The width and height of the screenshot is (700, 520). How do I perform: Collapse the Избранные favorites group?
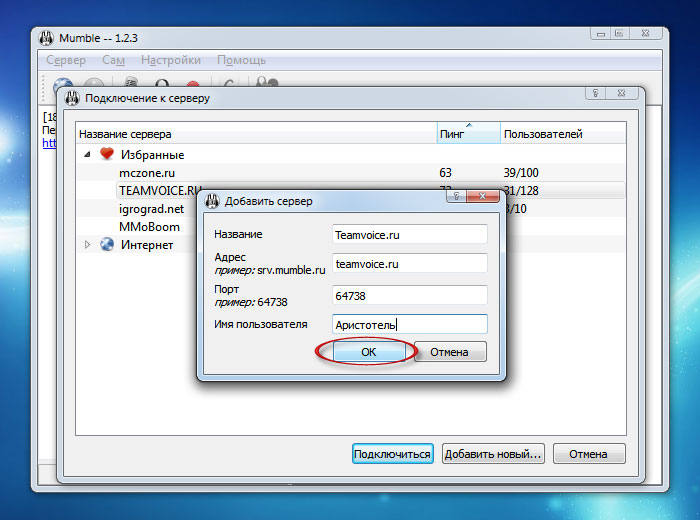pos(88,154)
